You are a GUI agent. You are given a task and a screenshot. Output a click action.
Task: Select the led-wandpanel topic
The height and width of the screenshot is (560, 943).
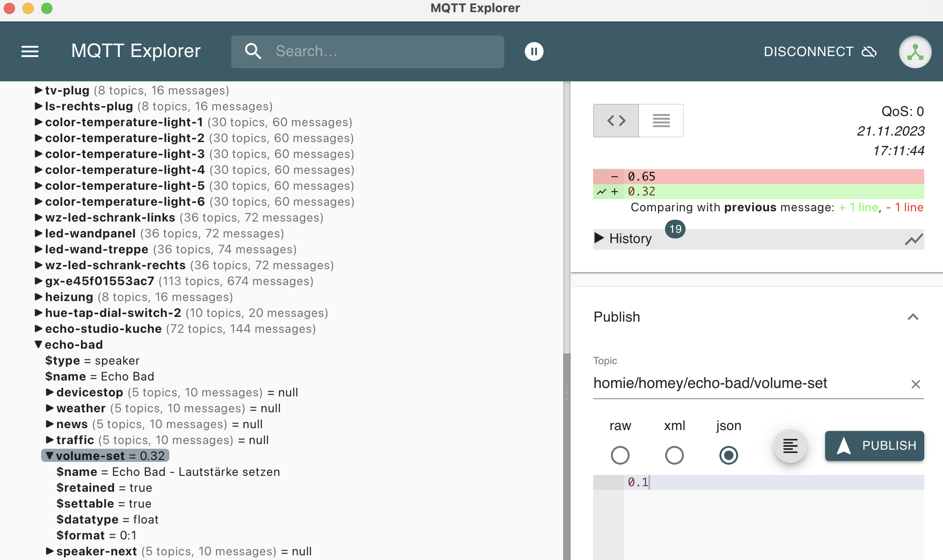[90, 233]
